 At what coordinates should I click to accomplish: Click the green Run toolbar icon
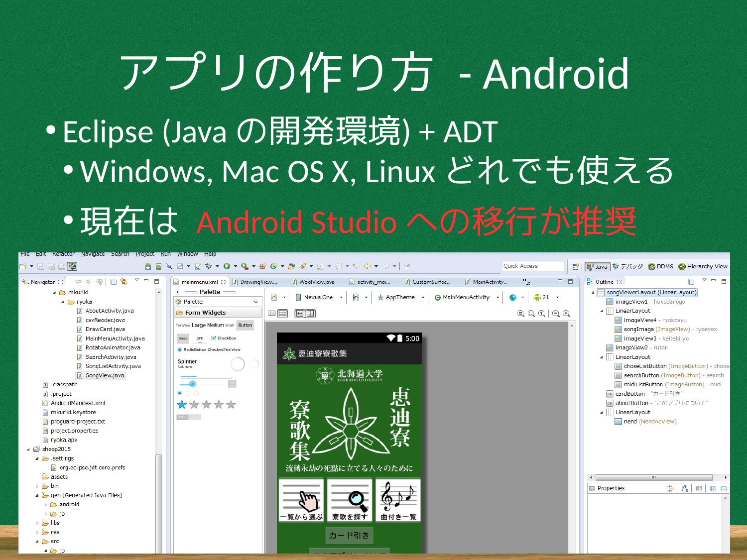[x=227, y=266]
